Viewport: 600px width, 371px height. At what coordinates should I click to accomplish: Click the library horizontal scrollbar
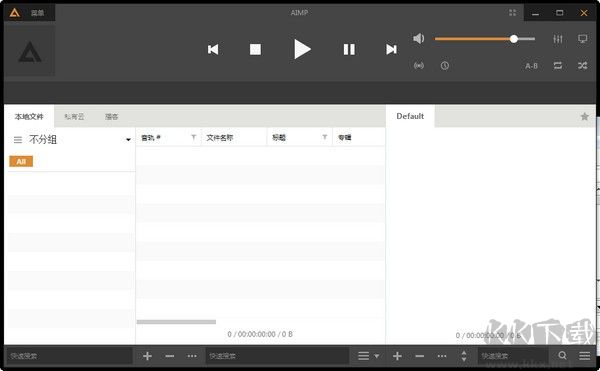click(176, 322)
